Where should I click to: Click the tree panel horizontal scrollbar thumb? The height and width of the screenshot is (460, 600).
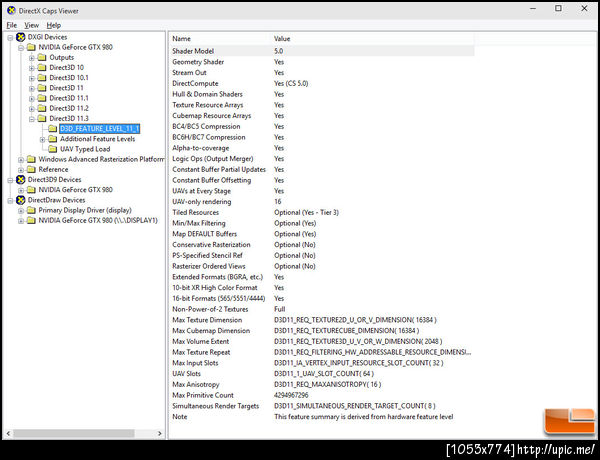tap(74, 434)
